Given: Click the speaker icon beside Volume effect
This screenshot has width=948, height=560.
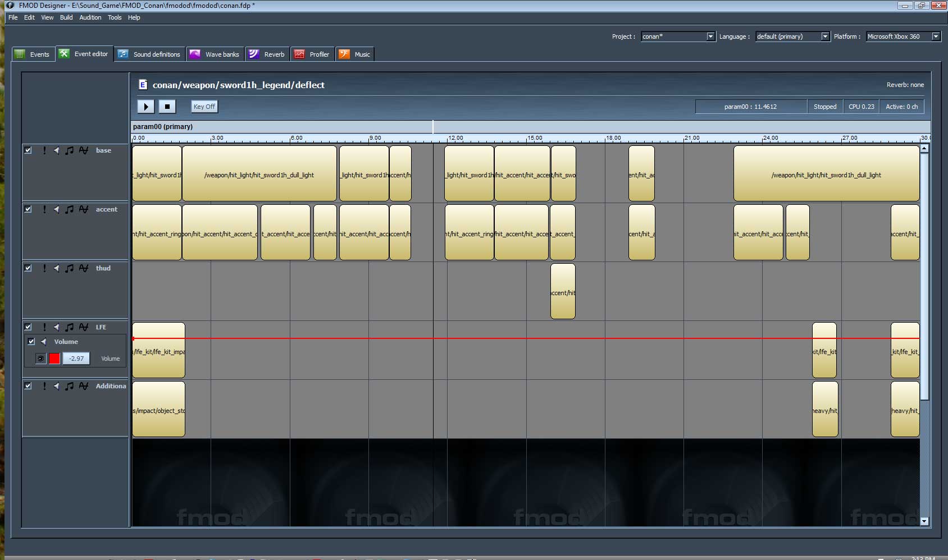Looking at the screenshot, I should [43, 342].
